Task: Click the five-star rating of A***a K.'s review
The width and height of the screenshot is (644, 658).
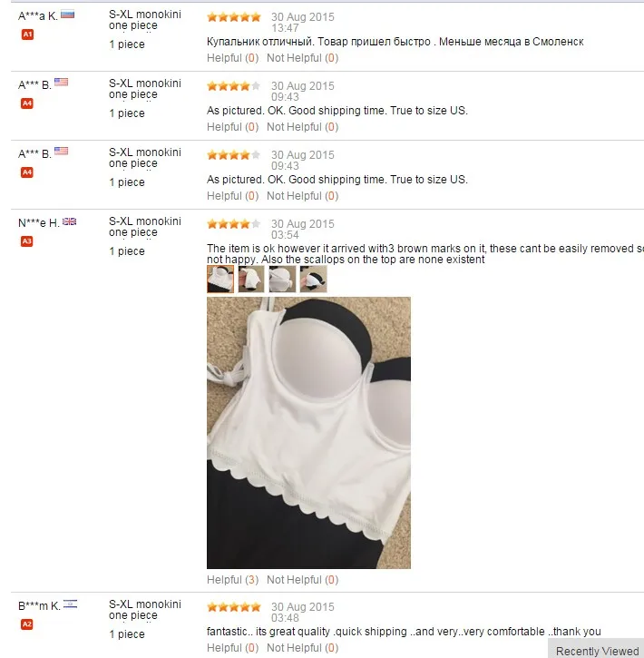Action: coord(234,17)
